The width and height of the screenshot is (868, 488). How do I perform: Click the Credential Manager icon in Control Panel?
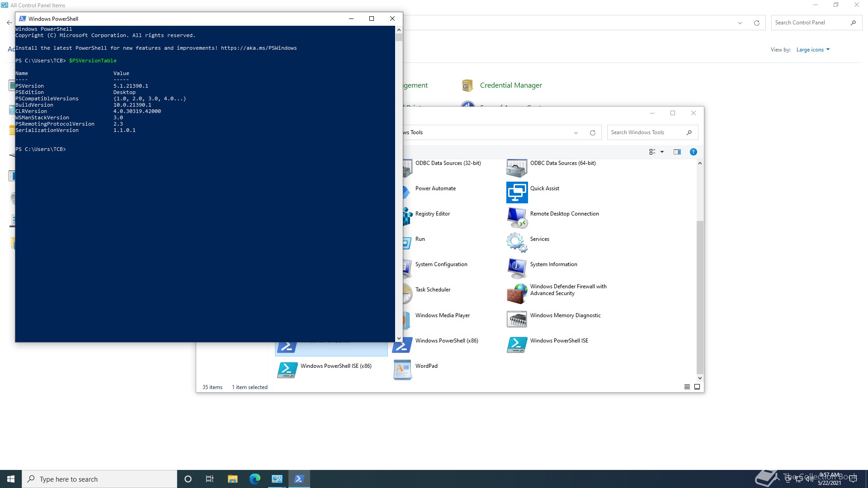coord(467,85)
